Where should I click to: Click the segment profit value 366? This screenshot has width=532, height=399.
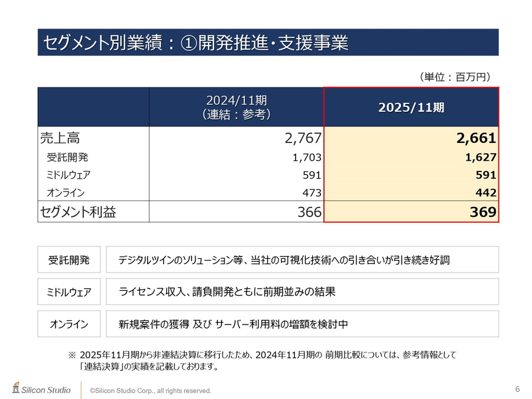point(309,212)
